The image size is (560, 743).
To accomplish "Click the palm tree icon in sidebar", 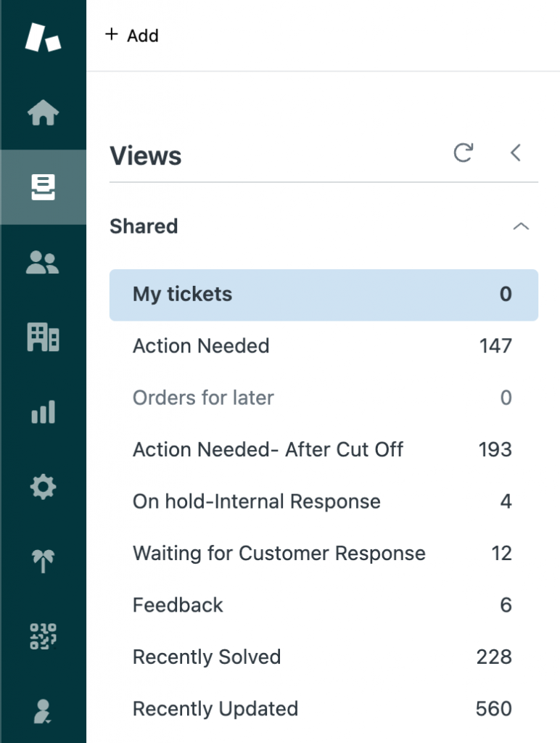I will pyautogui.click(x=43, y=561).
